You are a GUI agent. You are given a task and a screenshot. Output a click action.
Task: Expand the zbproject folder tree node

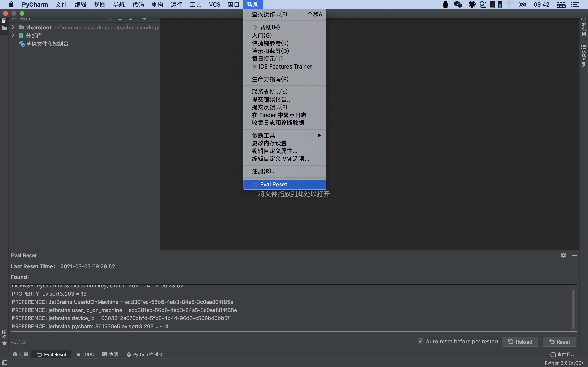(x=13, y=27)
